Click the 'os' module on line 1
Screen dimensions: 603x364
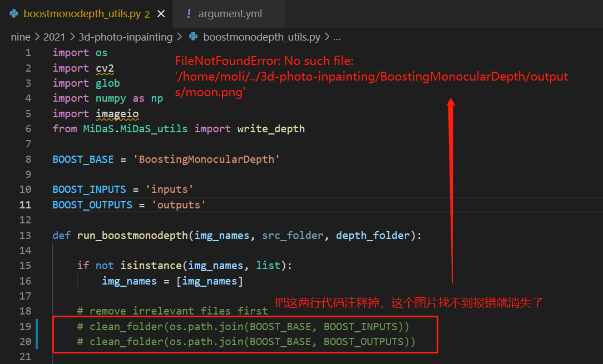tap(102, 53)
